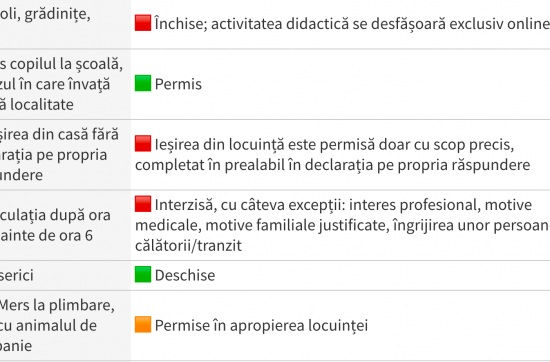550x362 pixels.
Task: Click red square before "Interzisă, cu câteva excepții"
Action: (x=143, y=204)
